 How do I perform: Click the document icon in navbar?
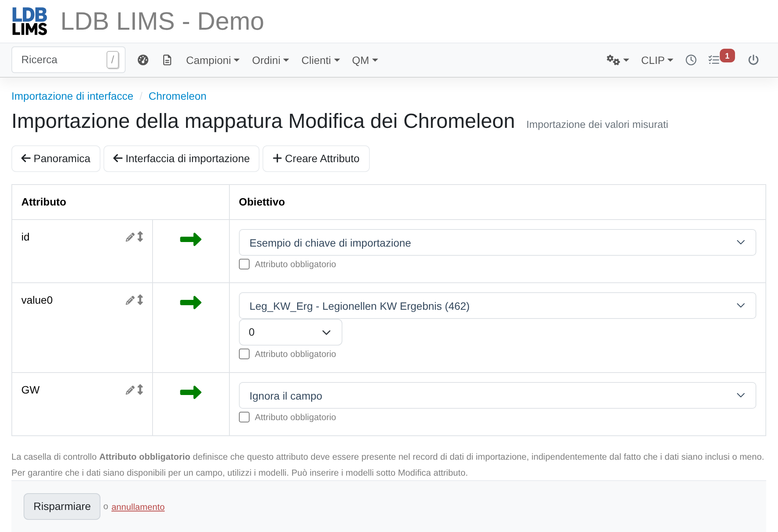click(167, 60)
